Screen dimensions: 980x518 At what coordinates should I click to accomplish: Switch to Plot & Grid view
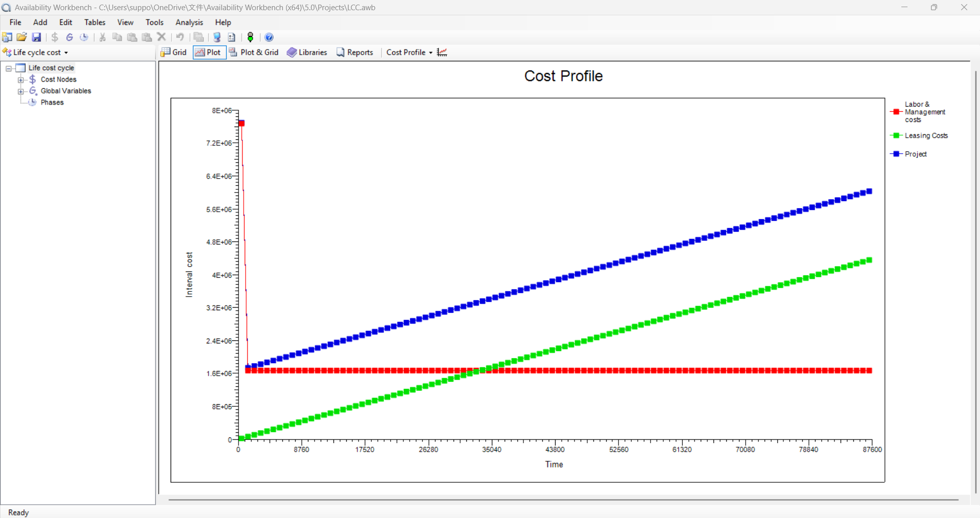tap(254, 53)
